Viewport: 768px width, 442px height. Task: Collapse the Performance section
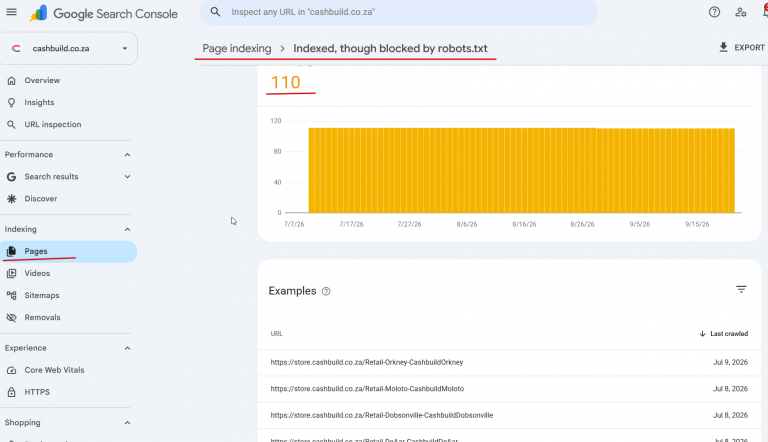tap(127, 155)
